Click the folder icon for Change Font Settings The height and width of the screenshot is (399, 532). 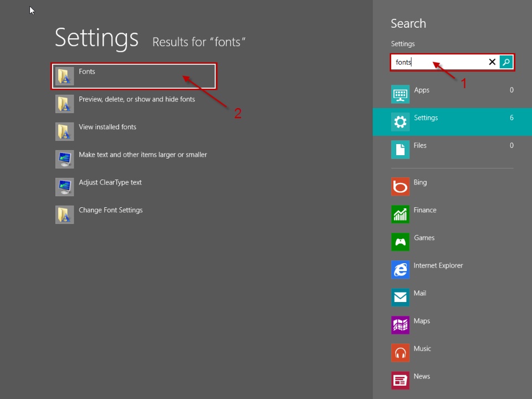(x=64, y=214)
